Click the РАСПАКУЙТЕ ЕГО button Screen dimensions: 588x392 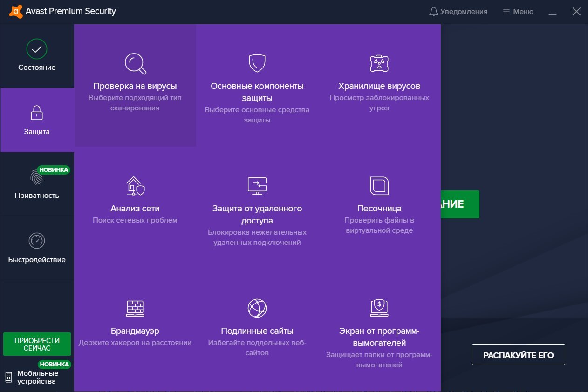(519, 355)
